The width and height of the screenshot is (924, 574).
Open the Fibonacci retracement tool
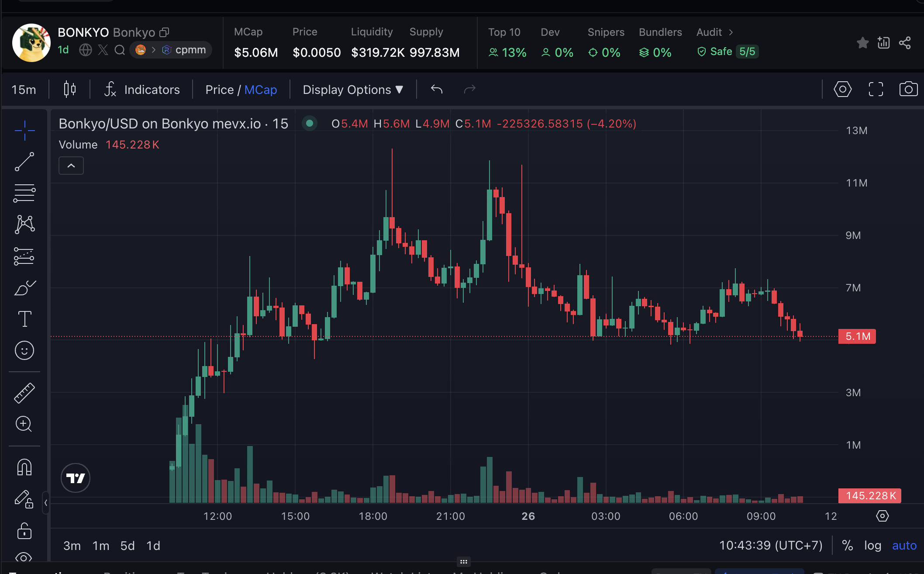click(24, 193)
